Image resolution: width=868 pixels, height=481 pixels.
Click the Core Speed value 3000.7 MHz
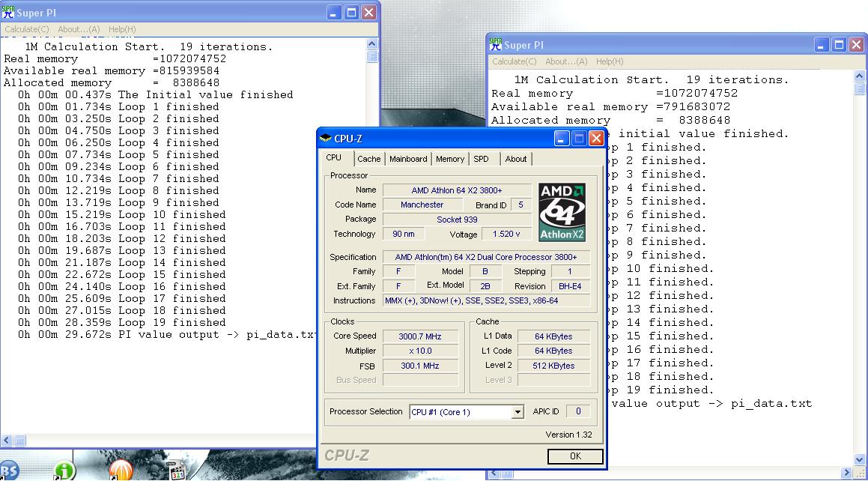[419, 336]
